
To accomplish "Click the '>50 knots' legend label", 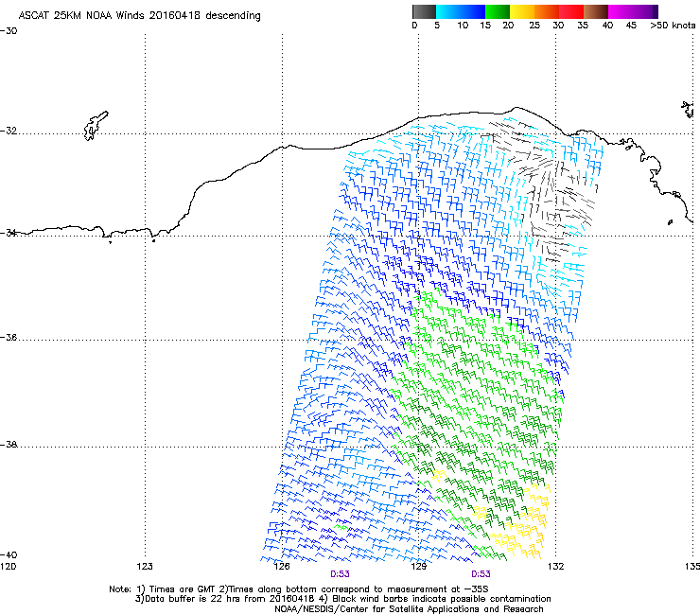I will (673, 26).
